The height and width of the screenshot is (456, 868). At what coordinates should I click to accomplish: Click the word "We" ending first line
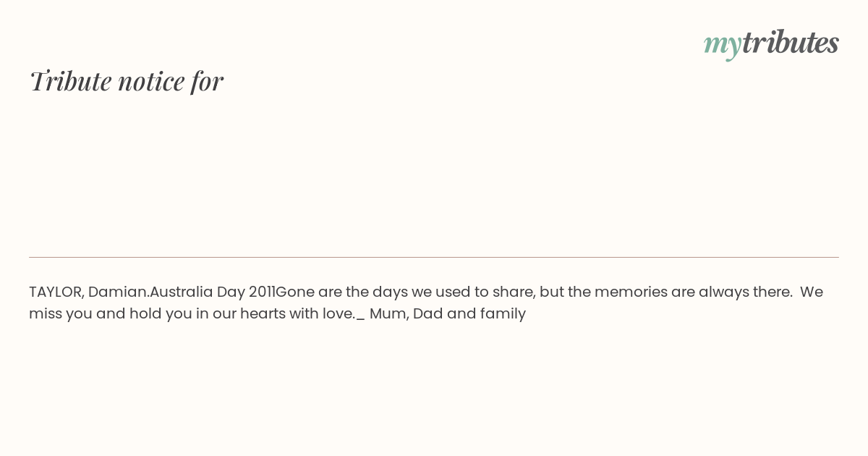811,292
